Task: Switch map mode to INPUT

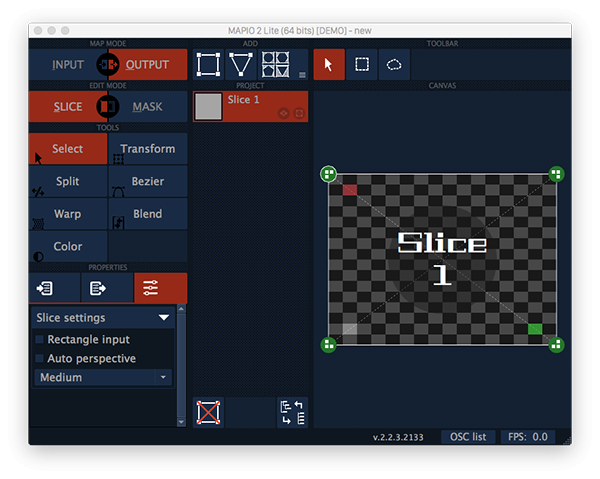Action: point(68,64)
